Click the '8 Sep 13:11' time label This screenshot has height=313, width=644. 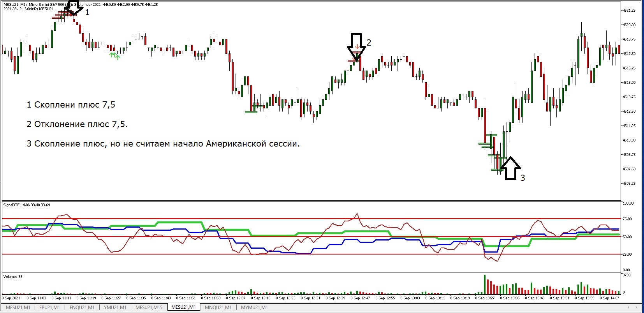[435, 298]
